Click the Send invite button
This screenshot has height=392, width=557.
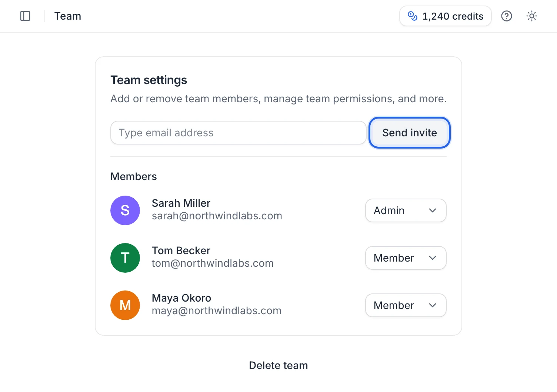coord(410,133)
